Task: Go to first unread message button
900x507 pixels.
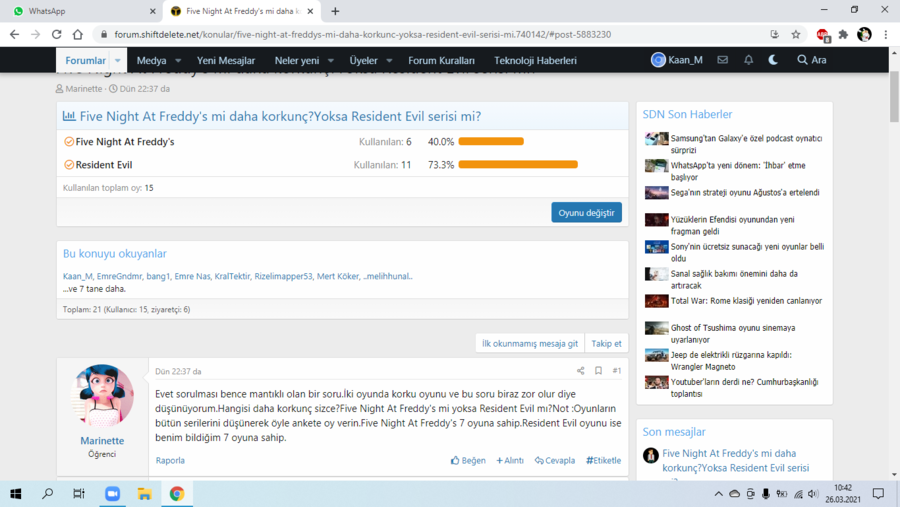Action: point(530,343)
